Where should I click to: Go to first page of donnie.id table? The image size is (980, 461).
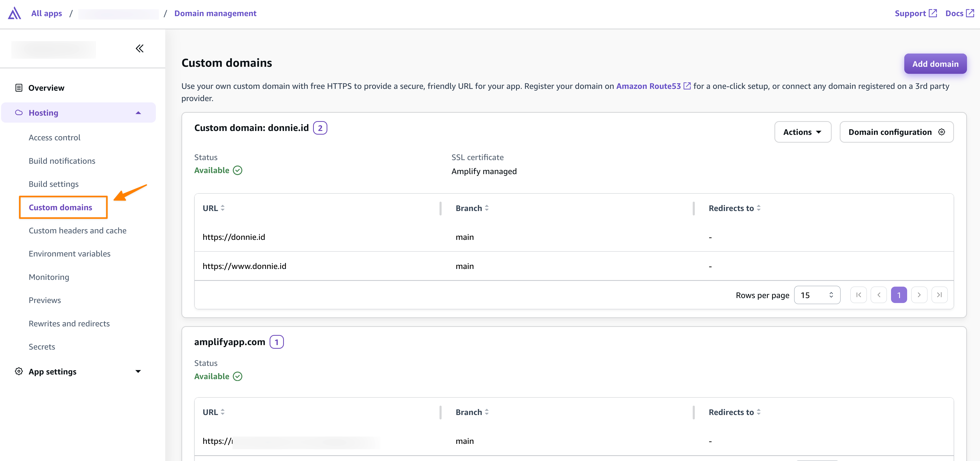858,295
